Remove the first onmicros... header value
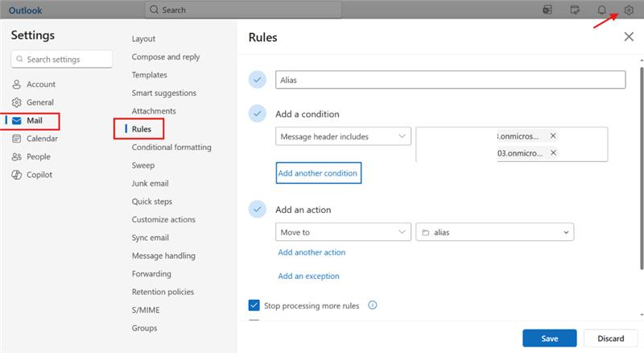This screenshot has width=644, height=353. pyautogui.click(x=553, y=135)
